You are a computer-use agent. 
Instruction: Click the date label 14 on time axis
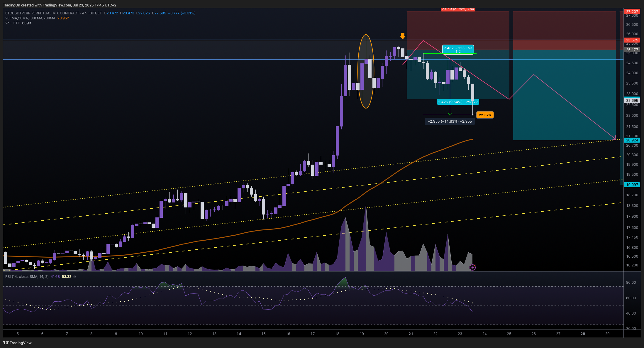pyautogui.click(x=239, y=334)
